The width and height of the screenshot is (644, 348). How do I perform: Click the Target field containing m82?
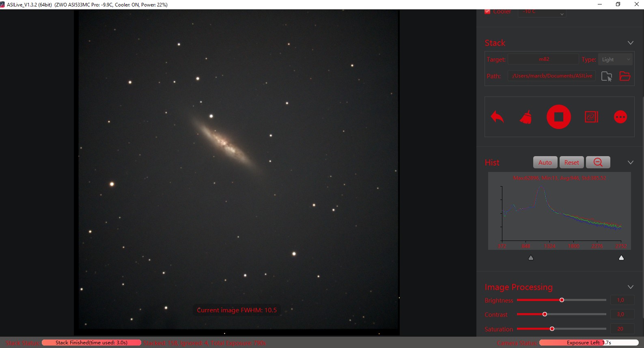click(x=543, y=59)
